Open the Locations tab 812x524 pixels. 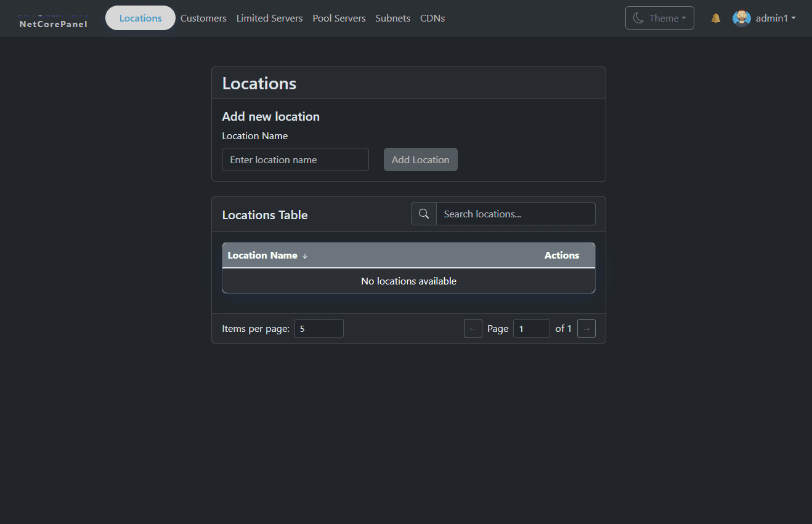(140, 18)
